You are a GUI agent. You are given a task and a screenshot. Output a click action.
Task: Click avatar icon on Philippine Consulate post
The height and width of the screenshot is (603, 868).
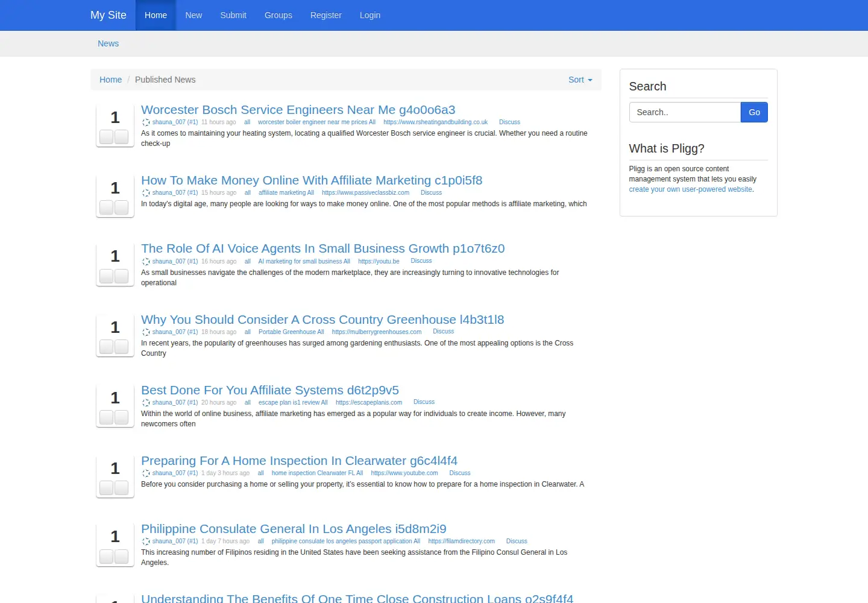click(x=146, y=541)
